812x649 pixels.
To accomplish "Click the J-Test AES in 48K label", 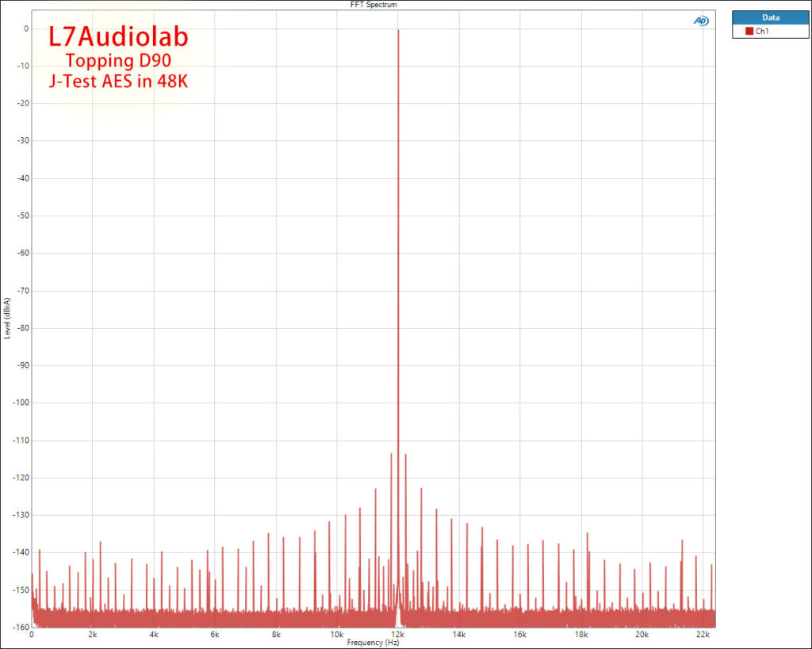I will tap(119, 80).
